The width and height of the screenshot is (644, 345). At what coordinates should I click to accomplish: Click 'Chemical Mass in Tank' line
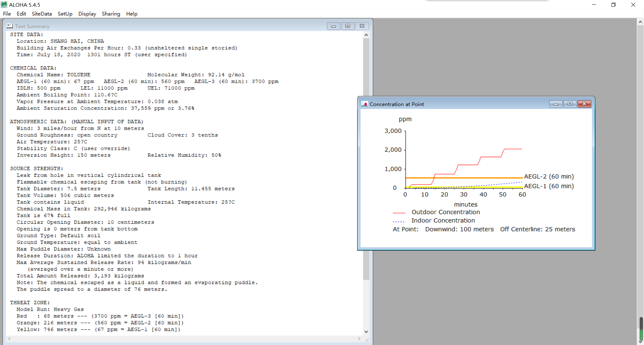84,209
